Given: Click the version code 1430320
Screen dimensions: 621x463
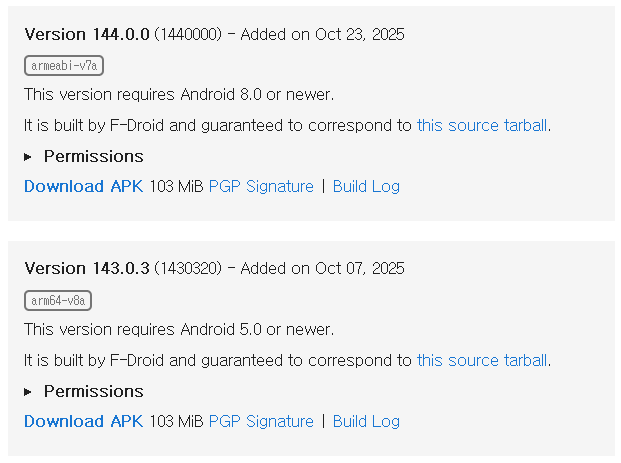Looking at the screenshot, I should (x=187, y=269).
